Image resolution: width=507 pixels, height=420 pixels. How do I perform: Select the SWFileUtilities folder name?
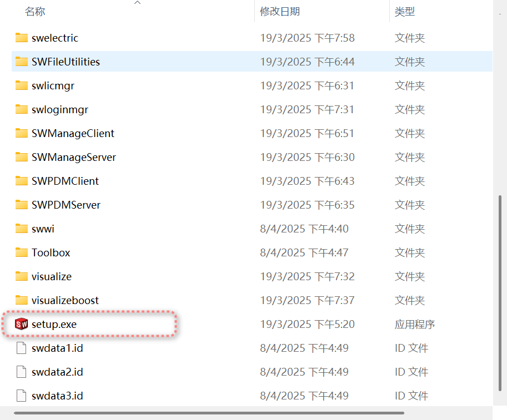(x=66, y=62)
